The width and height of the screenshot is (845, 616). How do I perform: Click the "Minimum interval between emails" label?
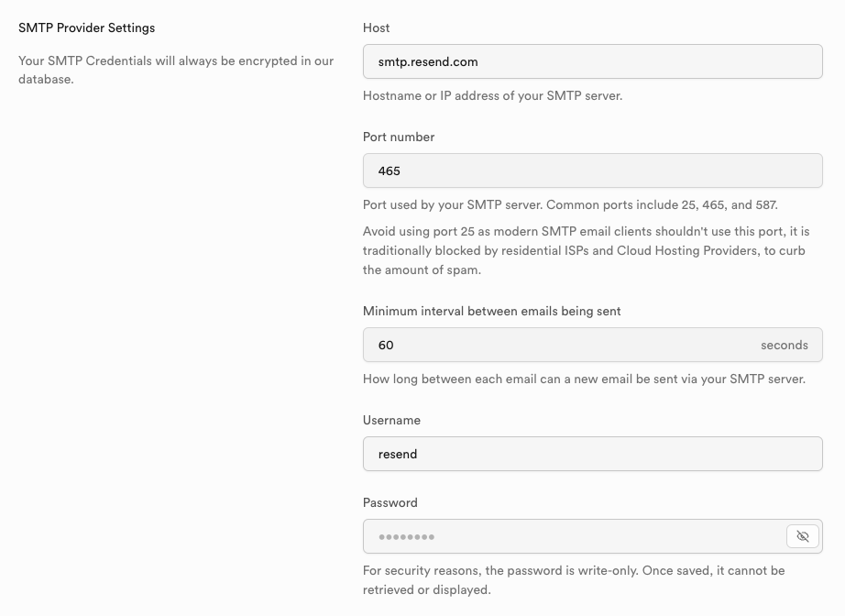pos(491,312)
